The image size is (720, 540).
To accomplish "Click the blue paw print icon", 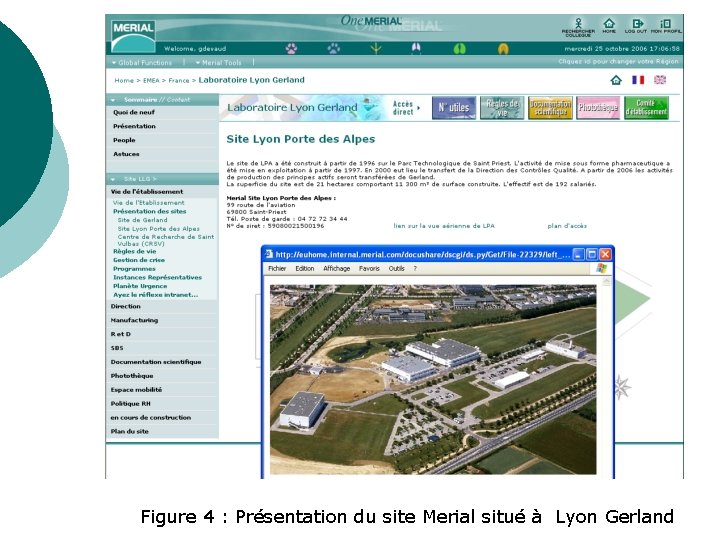I will (334, 48).
